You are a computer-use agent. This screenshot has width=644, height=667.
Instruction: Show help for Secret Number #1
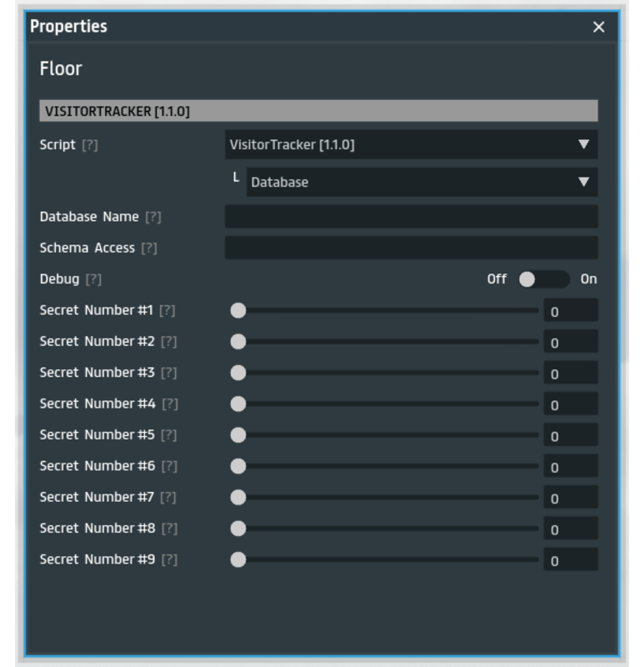pyautogui.click(x=167, y=311)
